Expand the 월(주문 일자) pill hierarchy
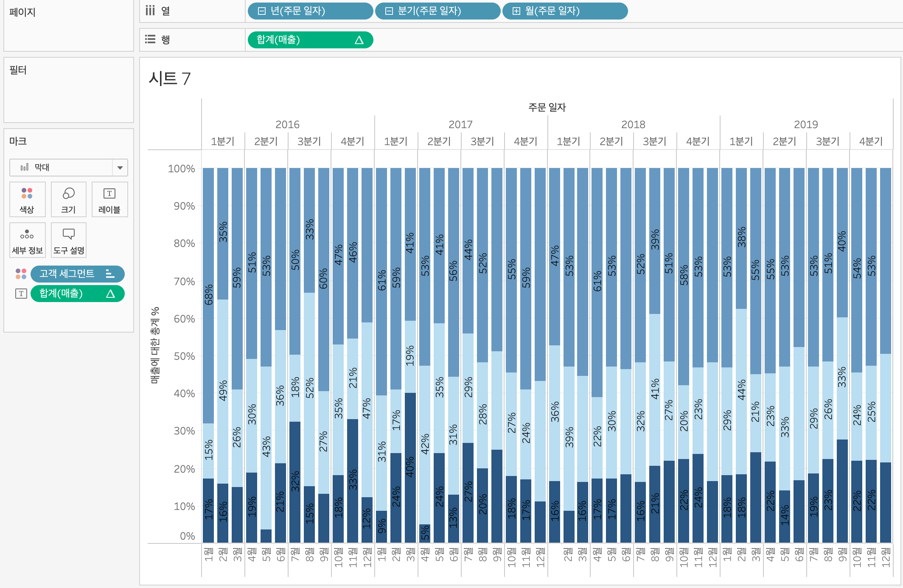 (516, 11)
